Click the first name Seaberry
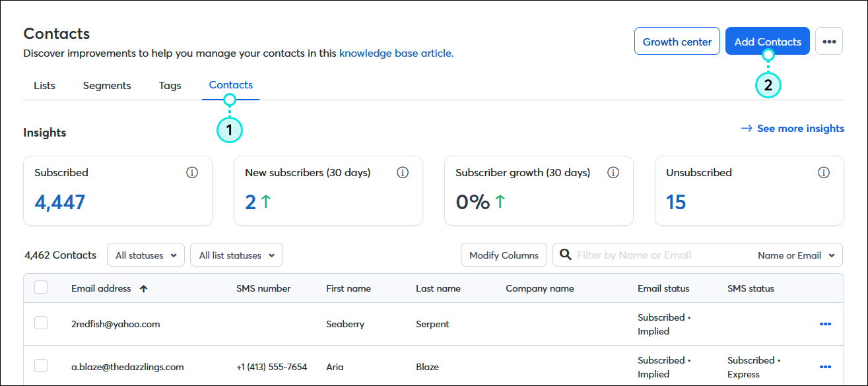868x386 pixels. (x=345, y=324)
